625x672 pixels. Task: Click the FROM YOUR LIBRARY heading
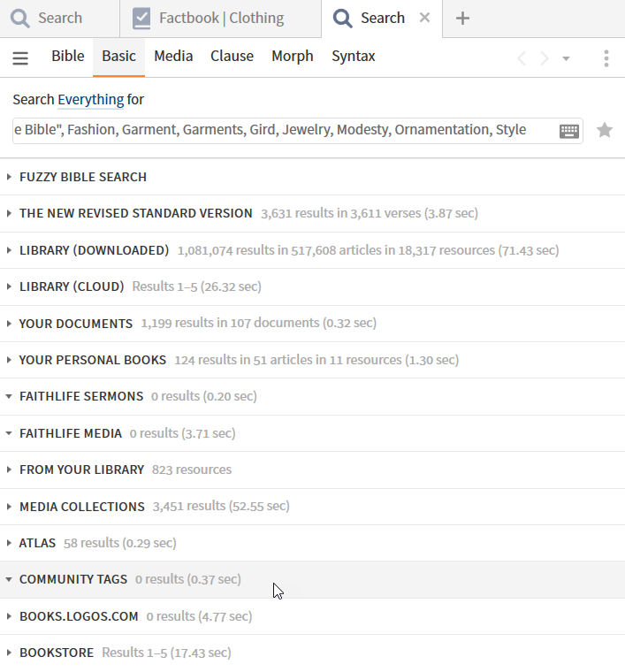point(82,470)
